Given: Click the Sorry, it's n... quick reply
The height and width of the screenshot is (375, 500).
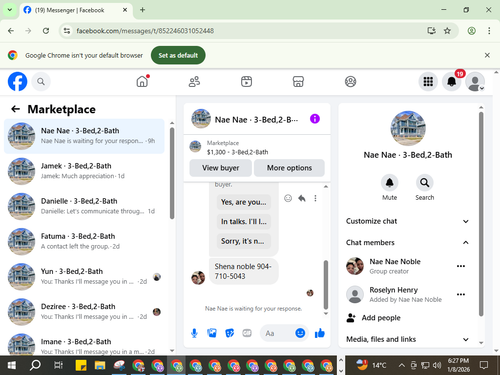Looking at the screenshot, I should [244, 241].
